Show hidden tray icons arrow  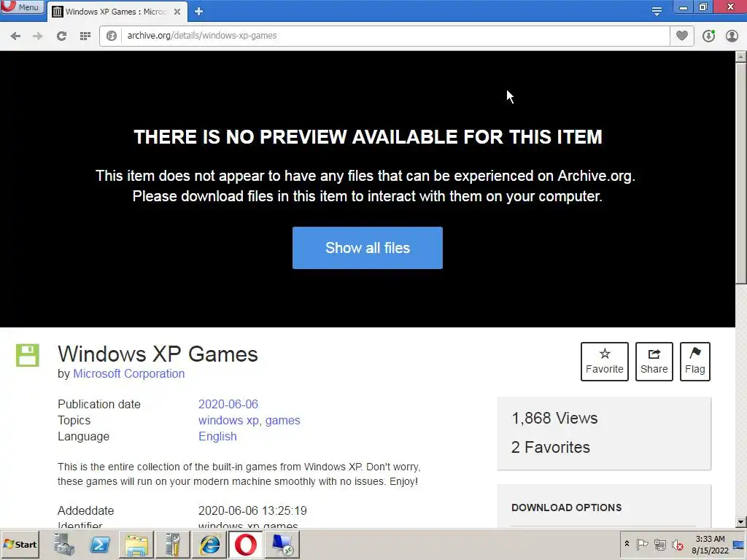(627, 544)
